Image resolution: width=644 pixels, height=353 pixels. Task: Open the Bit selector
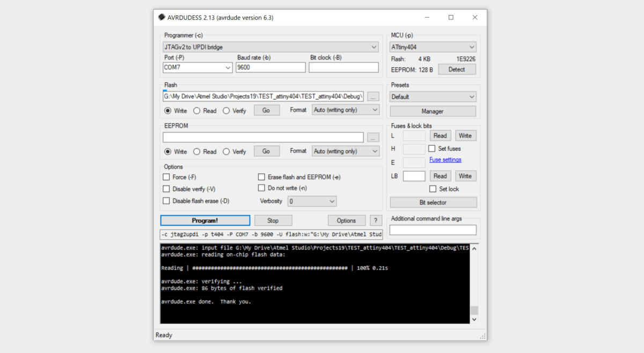tap(433, 202)
